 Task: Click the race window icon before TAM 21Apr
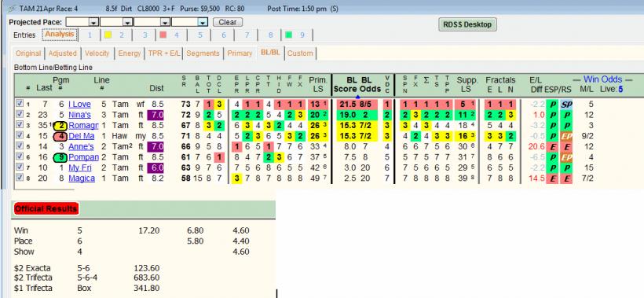13,8
